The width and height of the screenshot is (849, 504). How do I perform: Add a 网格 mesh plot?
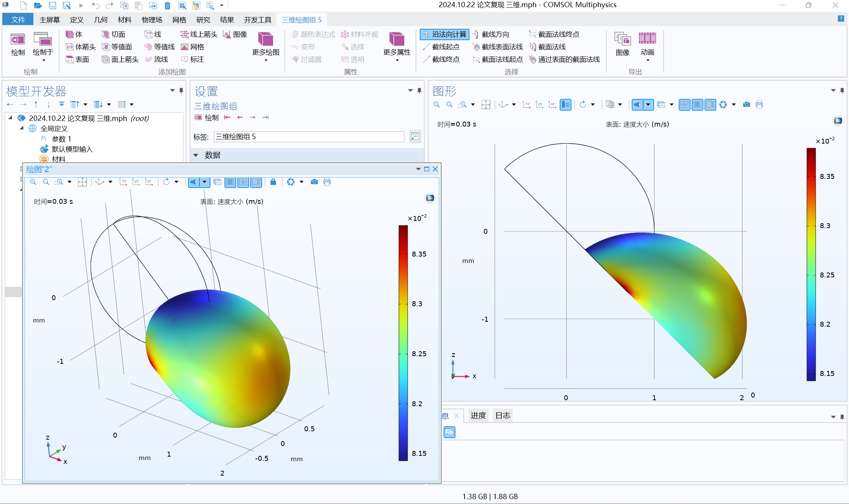[x=193, y=47]
